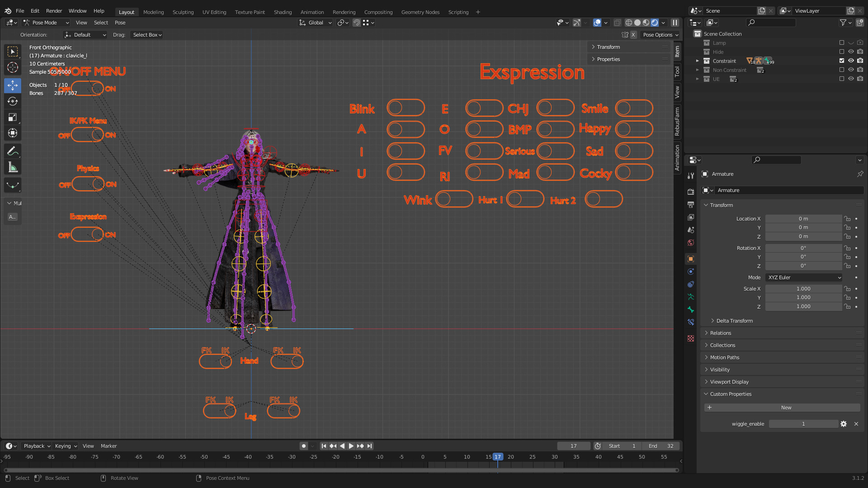Toggle the pin icon in Armature properties
This screenshot has width=868, height=488.
point(860,174)
